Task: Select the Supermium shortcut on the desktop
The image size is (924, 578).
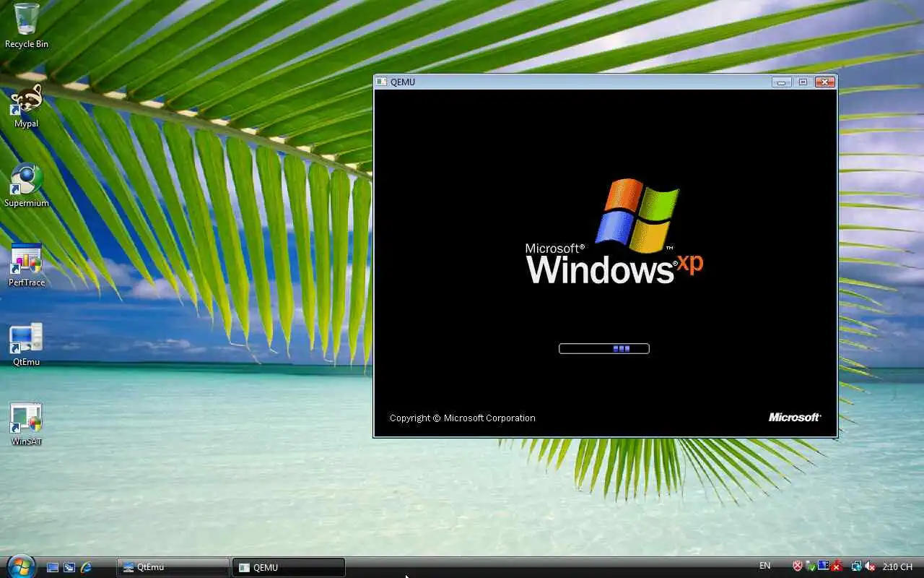Action: 27,185
